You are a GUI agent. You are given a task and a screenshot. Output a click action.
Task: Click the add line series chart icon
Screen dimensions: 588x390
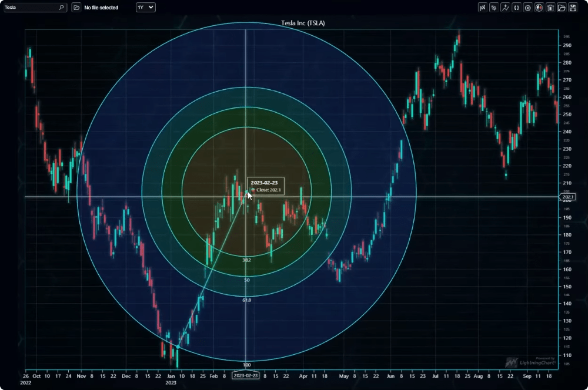pyautogui.click(x=505, y=8)
